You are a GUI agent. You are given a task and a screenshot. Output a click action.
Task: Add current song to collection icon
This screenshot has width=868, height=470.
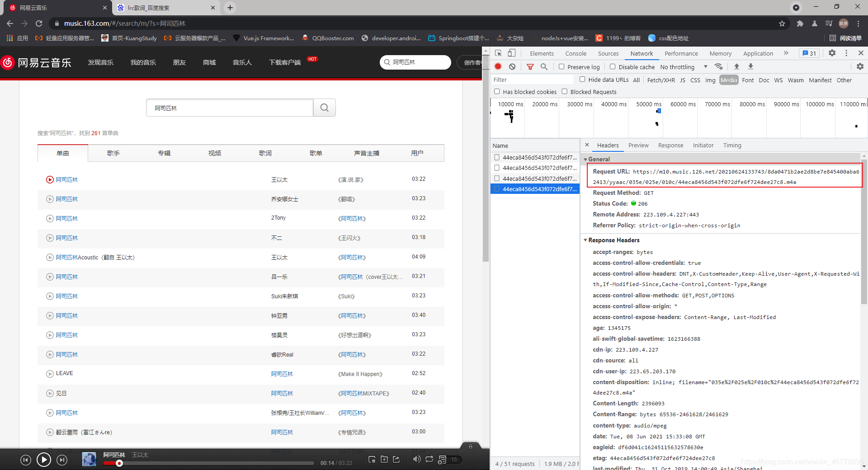click(x=384, y=460)
